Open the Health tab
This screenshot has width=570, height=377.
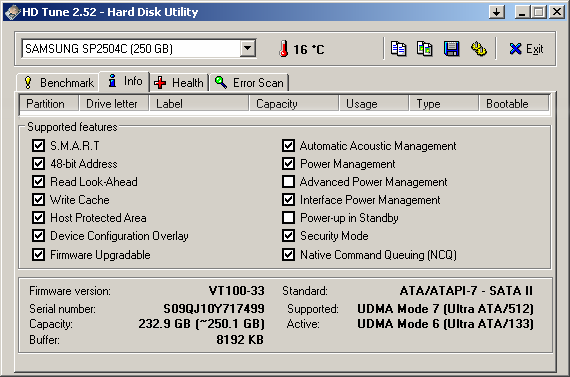178,83
